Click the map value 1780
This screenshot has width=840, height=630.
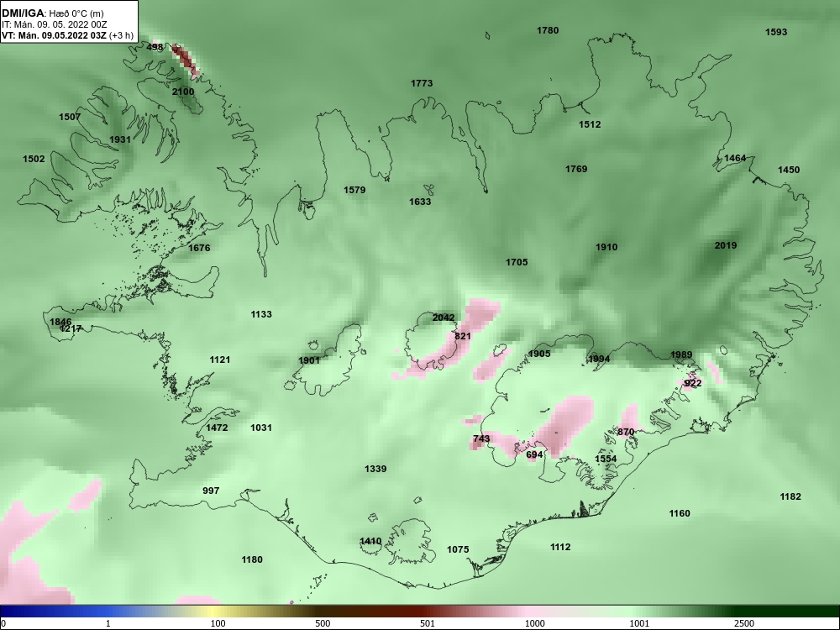548,30
